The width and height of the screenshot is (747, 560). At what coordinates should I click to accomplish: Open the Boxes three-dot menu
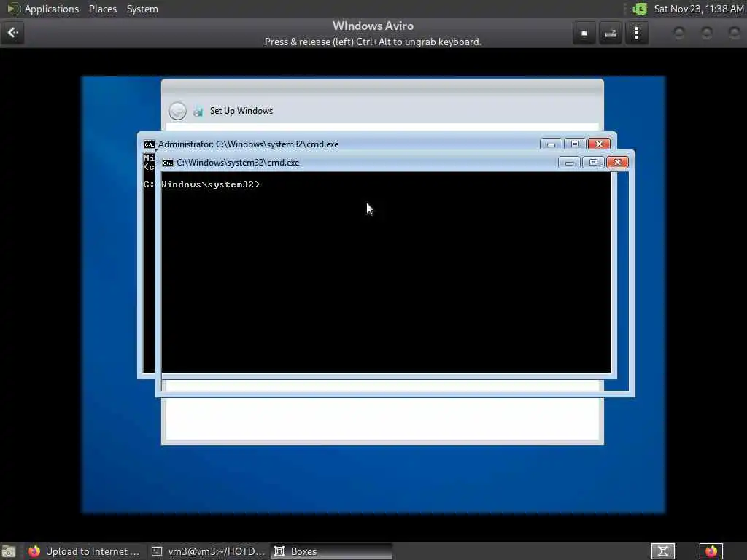[x=636, y=34]
